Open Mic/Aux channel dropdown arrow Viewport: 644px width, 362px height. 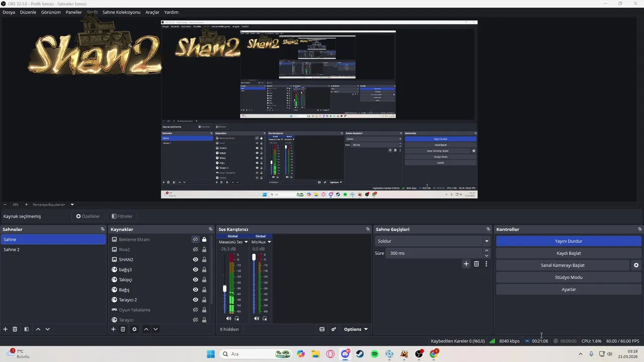pyautogui.click(x=269, y=242)
